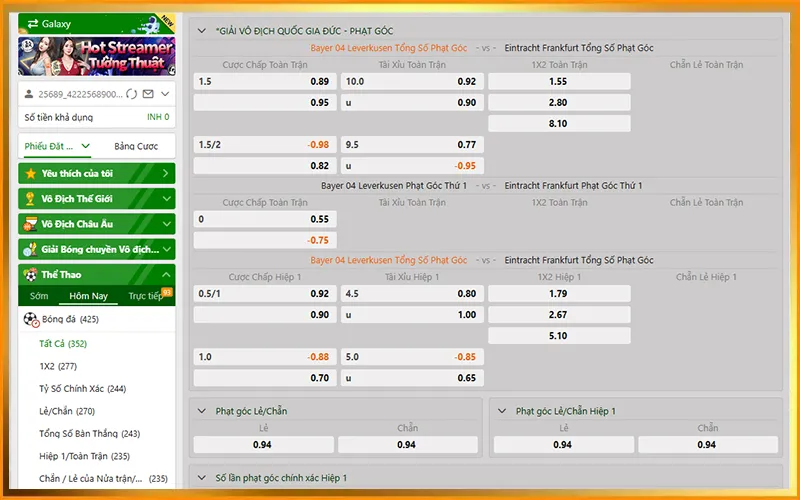Viewport: 800px width, 500px height.
Task: Collapse the Thể Thao section
Action: pos(166,274)
